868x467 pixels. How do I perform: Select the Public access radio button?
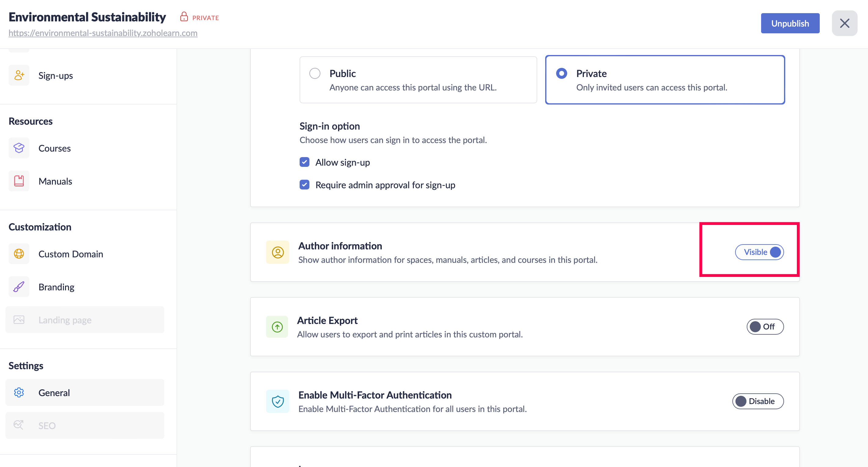tap(315, 73)
